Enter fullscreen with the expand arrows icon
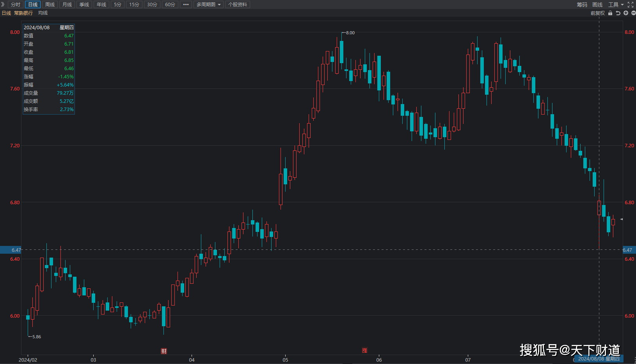 coord(631,5)
